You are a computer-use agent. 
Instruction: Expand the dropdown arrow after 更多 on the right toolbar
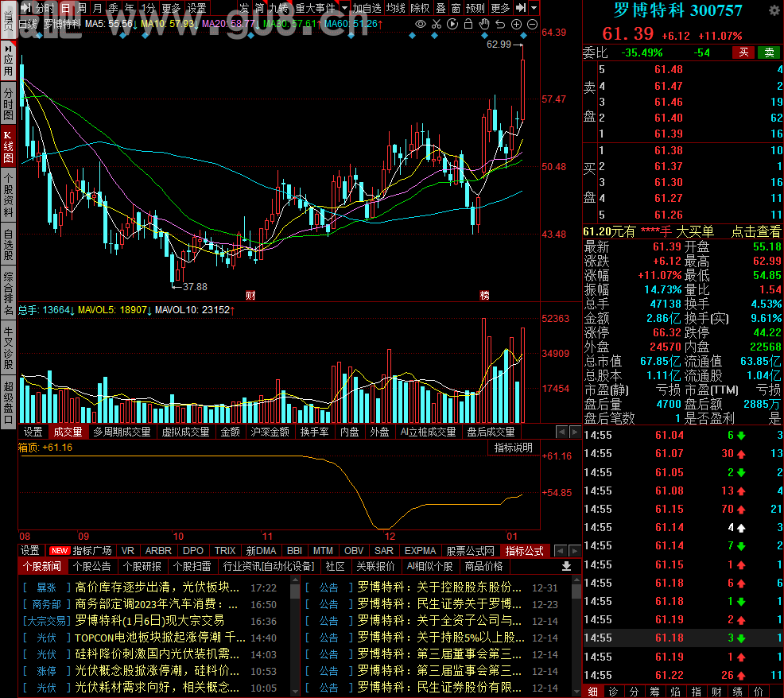pyautogui.click(x=534, y=7)
